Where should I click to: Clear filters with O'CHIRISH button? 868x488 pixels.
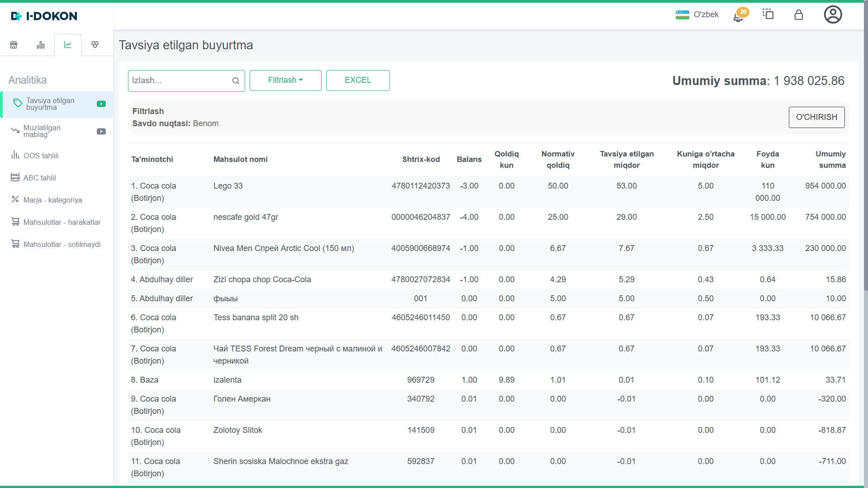pos(816,117)
